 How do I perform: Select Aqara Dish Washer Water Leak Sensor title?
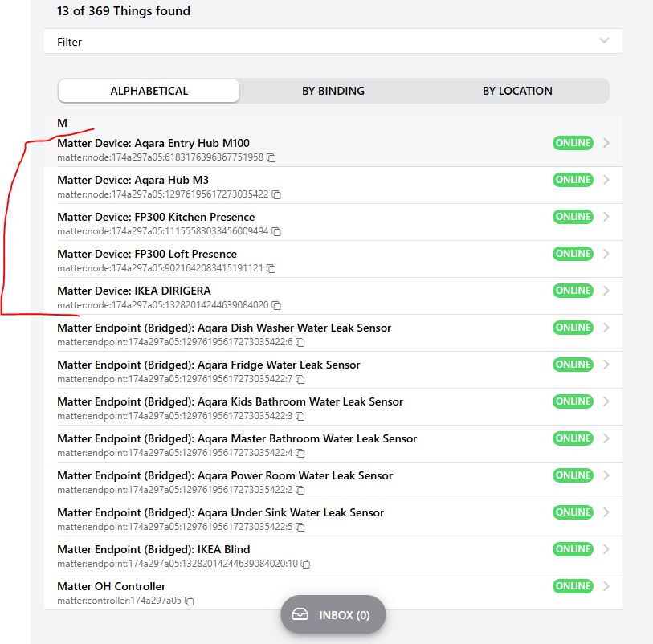tap(224, 328)
